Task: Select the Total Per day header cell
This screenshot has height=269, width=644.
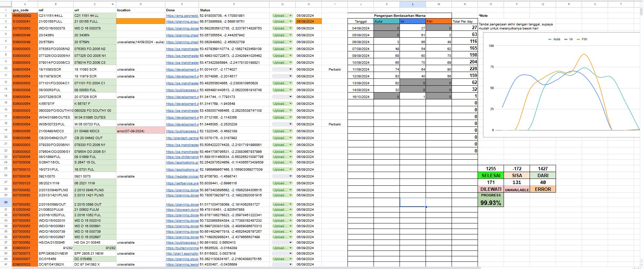Action: click(464, 21)
